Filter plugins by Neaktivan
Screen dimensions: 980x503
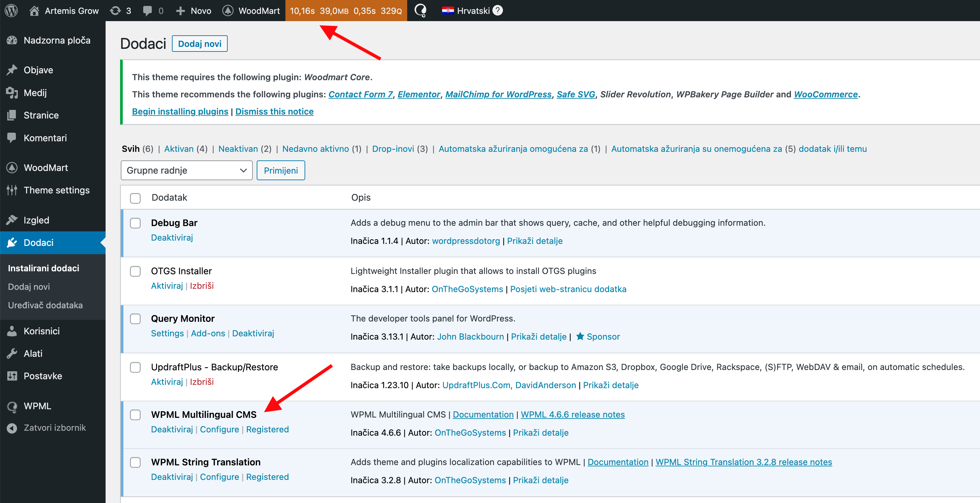pyautogui.click(x=238, y=149)
